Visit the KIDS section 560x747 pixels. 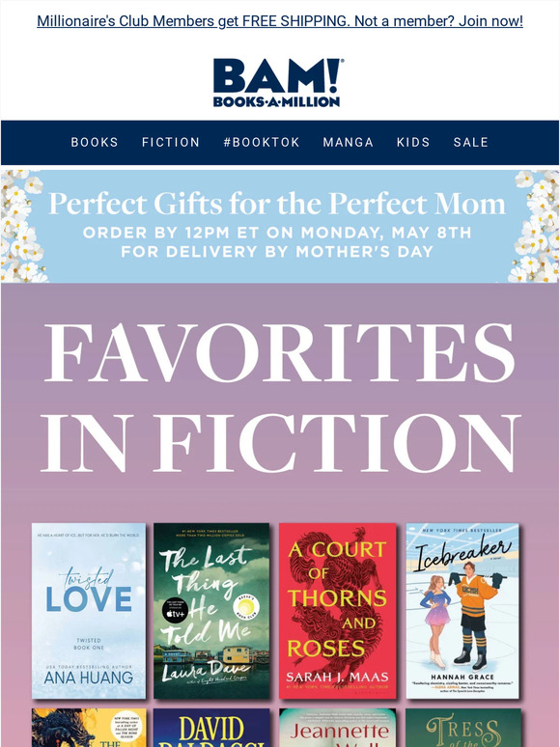click(x=413, y=142)
